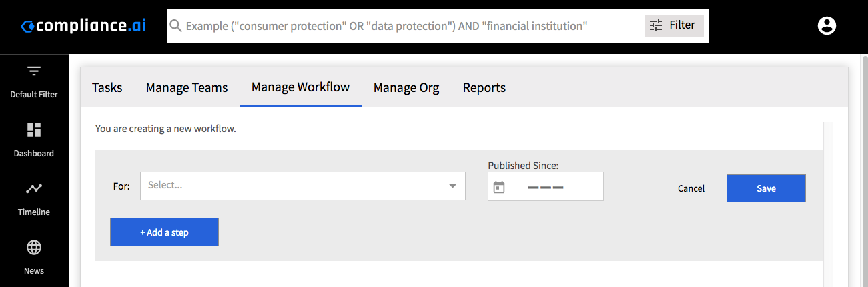The image size is (868, 287).
Task: Click the + Add a step button
Action: [164, 232]
